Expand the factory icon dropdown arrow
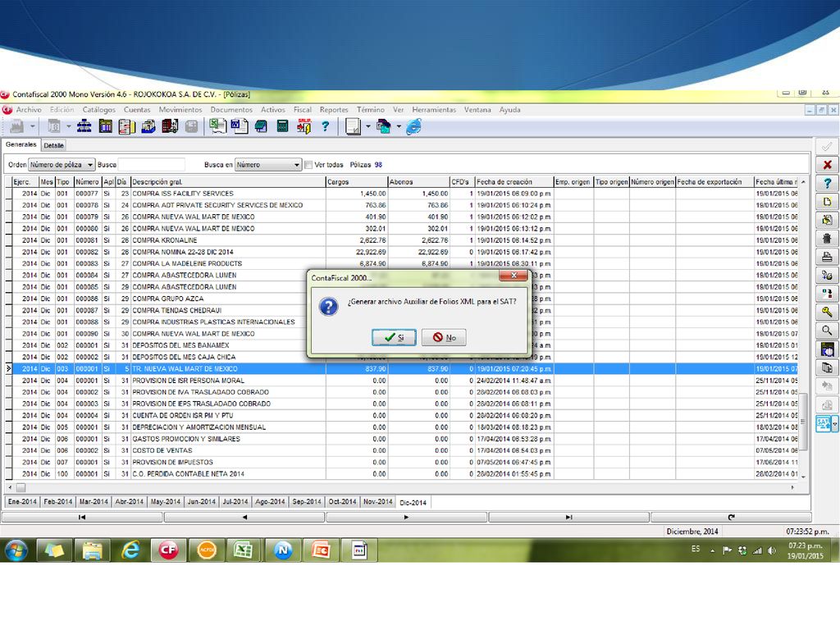 32,127
